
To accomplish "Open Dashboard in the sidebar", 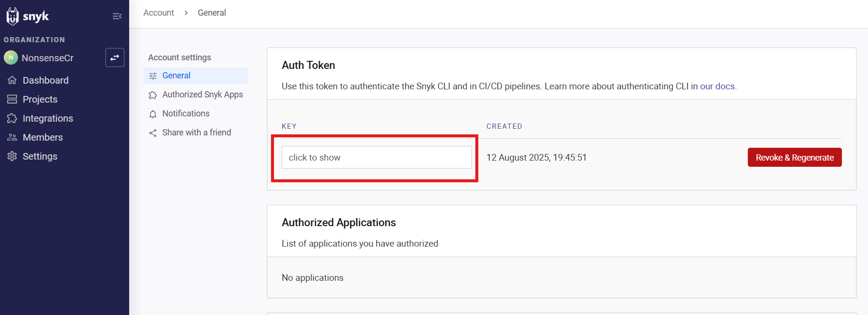I will (46, 80).
